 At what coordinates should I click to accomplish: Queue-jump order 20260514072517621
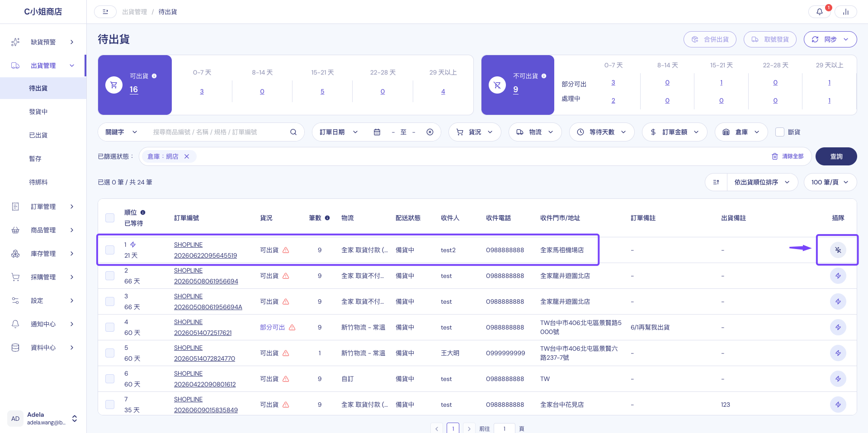tap(838, 327)
